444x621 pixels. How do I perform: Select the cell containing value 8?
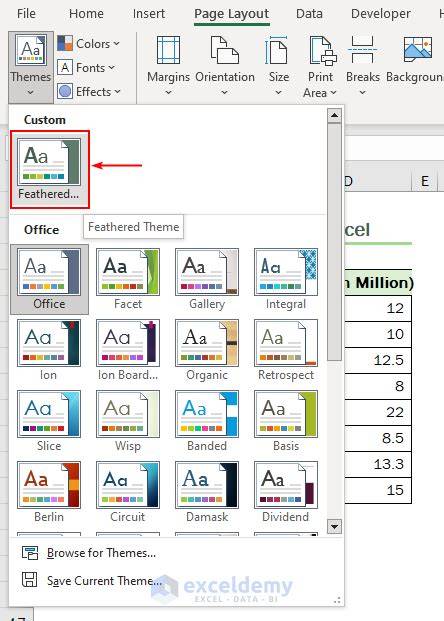coord(378,386)
